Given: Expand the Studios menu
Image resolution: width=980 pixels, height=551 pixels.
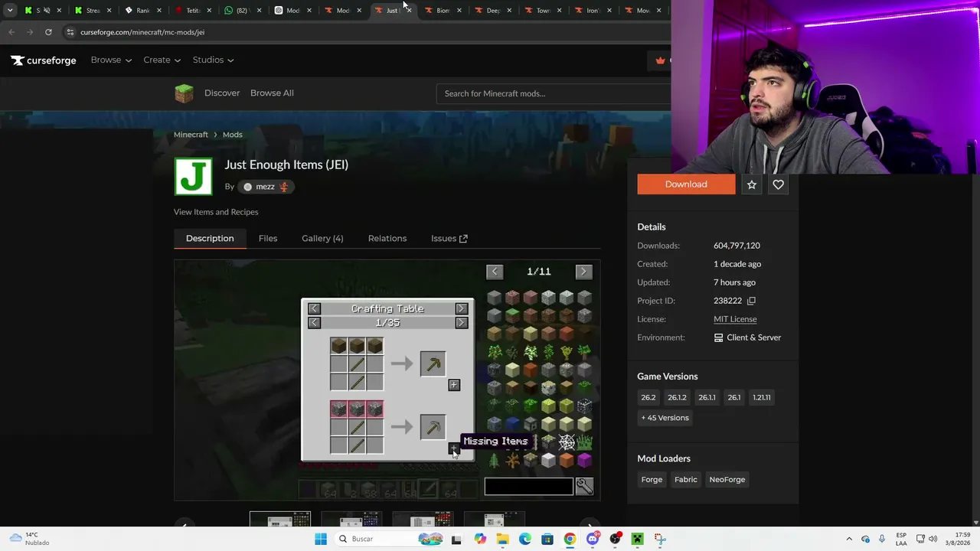Looking at the screenshot, I should tap(213, 60).
